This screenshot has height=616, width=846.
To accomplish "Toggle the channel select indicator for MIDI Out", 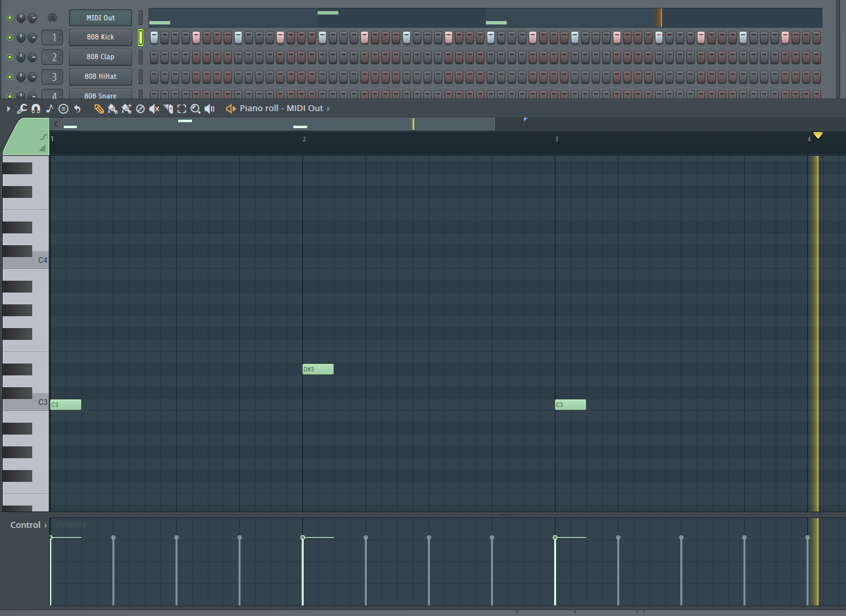I will point(141,18).
